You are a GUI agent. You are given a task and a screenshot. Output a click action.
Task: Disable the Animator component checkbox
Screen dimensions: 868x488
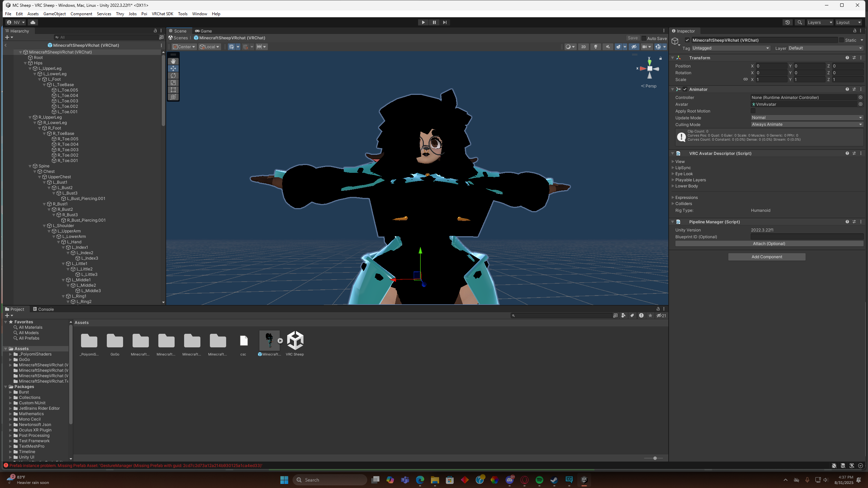coord(685,89)
